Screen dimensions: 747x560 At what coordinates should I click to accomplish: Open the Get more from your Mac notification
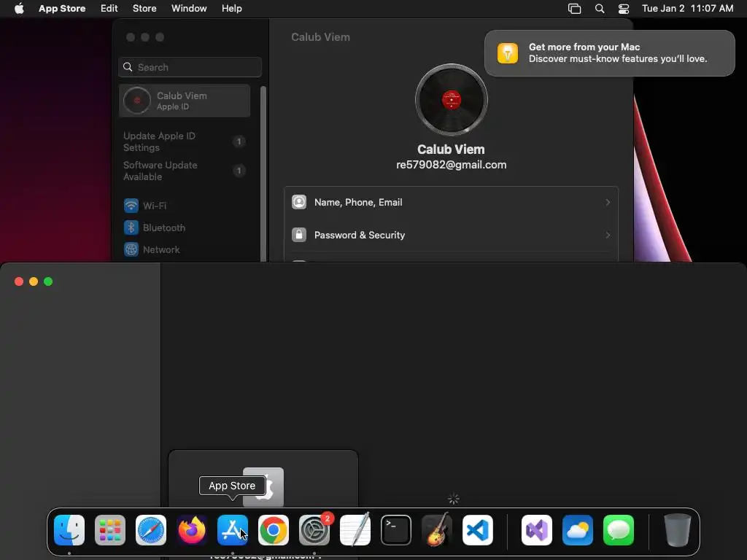(x=609, y=52)
